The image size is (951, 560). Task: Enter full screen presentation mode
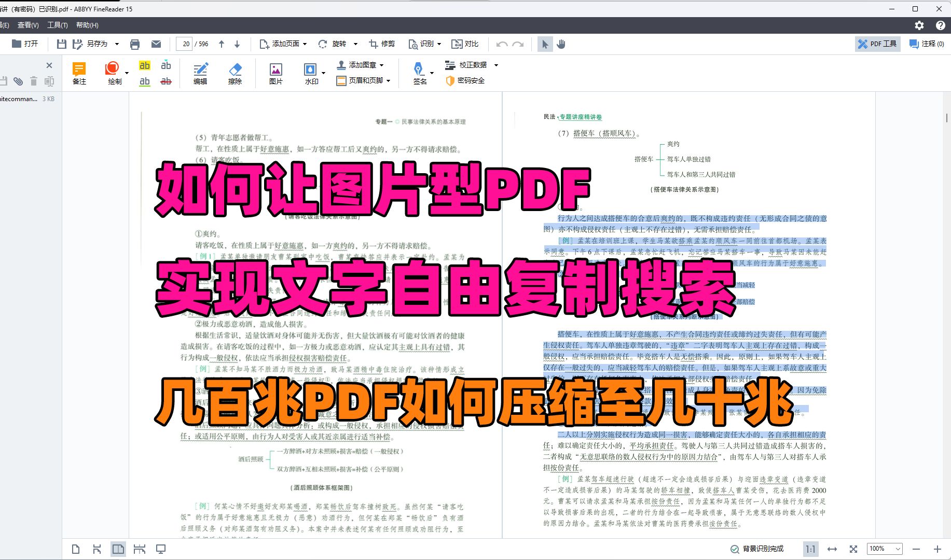161,549
